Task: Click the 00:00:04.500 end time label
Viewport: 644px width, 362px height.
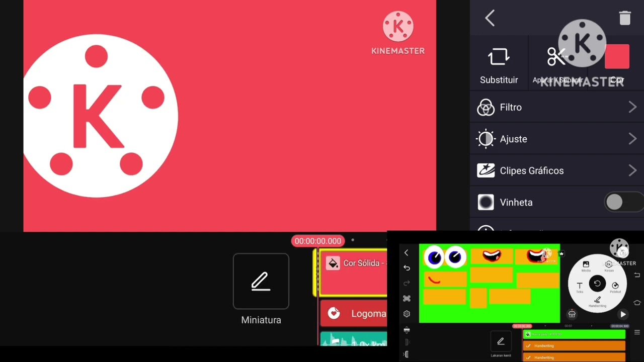Action: pyautogui.click(x=619, y=326)
